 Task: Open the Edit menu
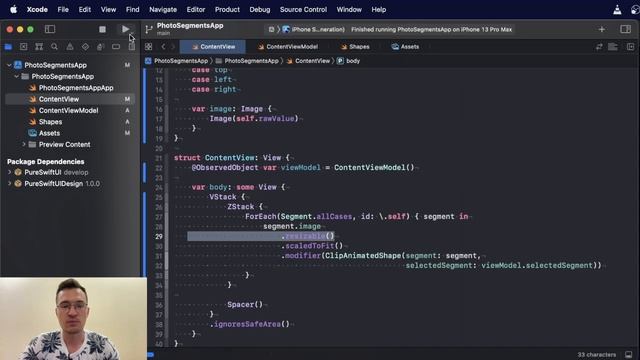coord(84,9)
